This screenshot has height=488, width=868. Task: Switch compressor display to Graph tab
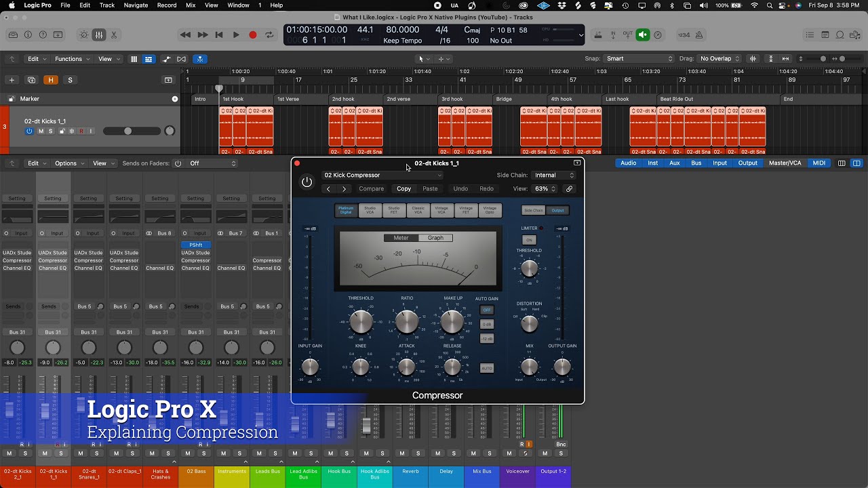[435, 238]
